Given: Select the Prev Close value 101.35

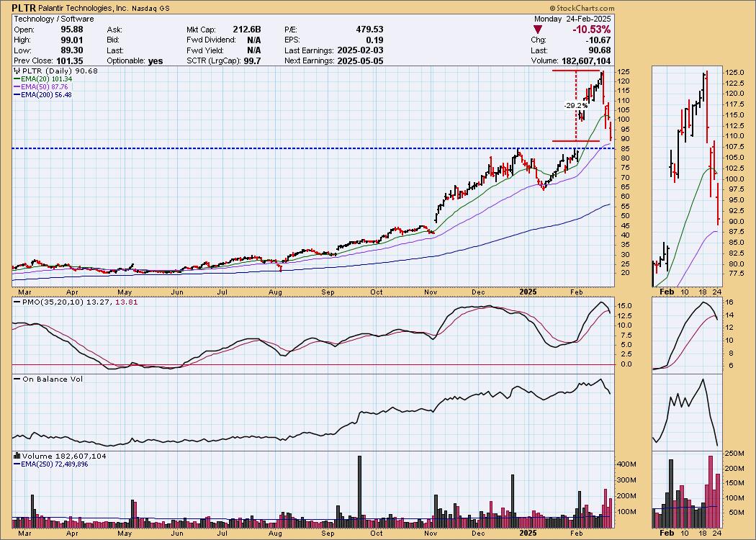Looking at the screenshot, I should point(70,60).
